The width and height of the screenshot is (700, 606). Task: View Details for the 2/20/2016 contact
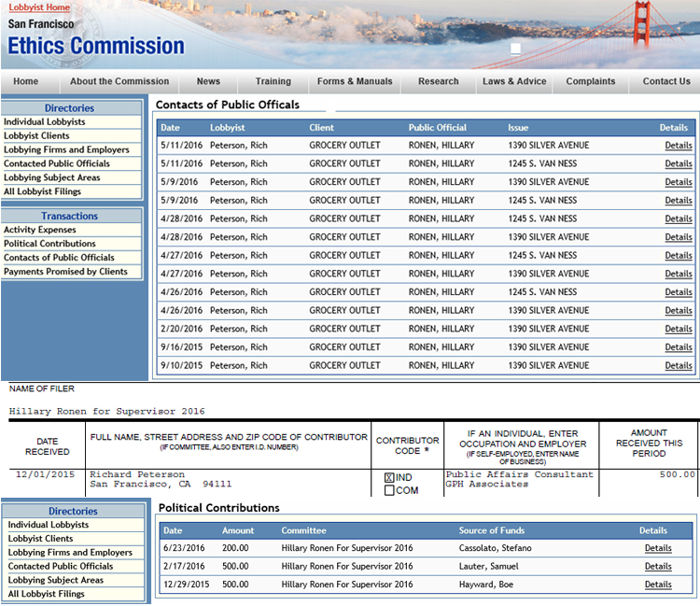coord(678,329)
